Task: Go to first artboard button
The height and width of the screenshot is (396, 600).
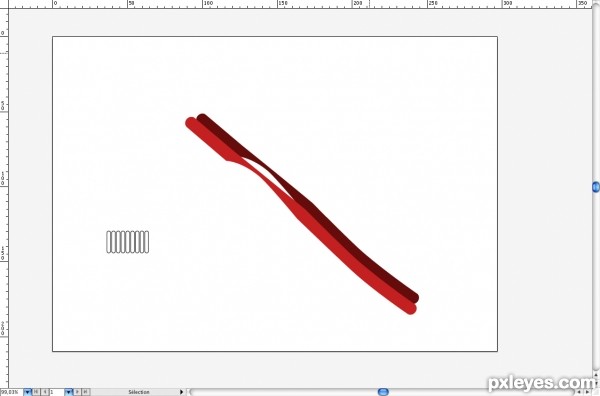Action: click(36, 392)
